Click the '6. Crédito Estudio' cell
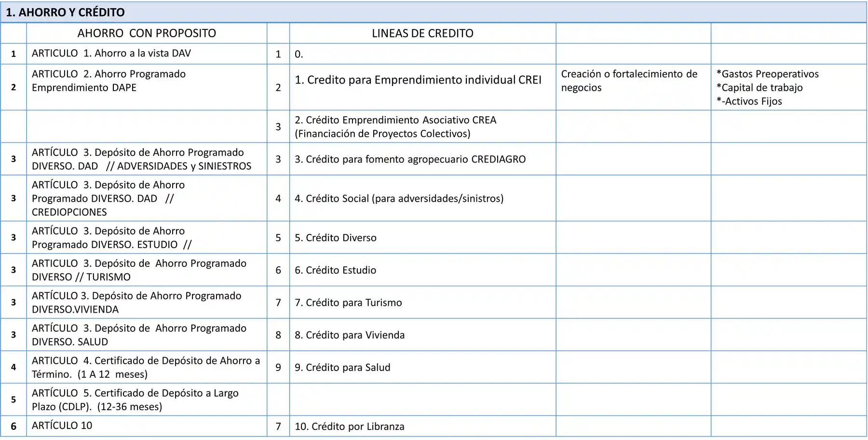This screenshot has width=868, height=440. (422, 270)
